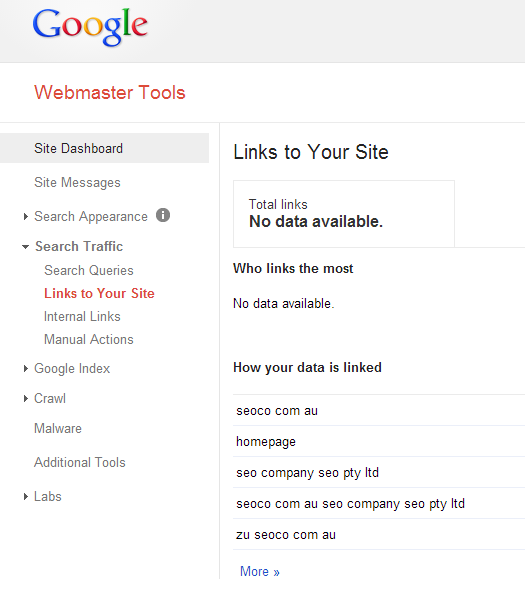
Task: Select 'zu seoco com au' row
Action: click(379, 535)
